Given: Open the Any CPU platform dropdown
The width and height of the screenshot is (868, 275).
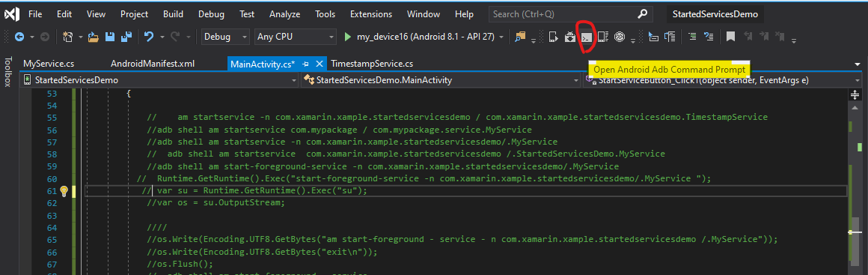Looking at the screenshot, I should pyautogui.click(x=296, y=37).
